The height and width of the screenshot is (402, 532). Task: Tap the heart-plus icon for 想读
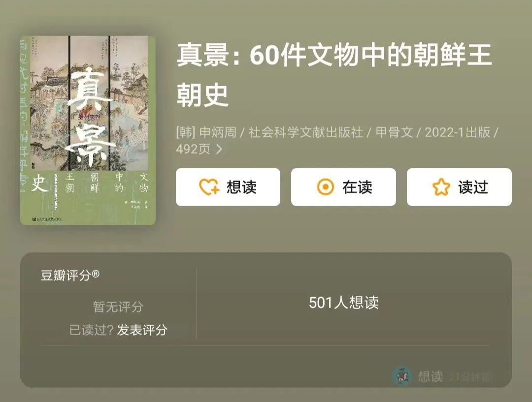click(x=209, y=187)
